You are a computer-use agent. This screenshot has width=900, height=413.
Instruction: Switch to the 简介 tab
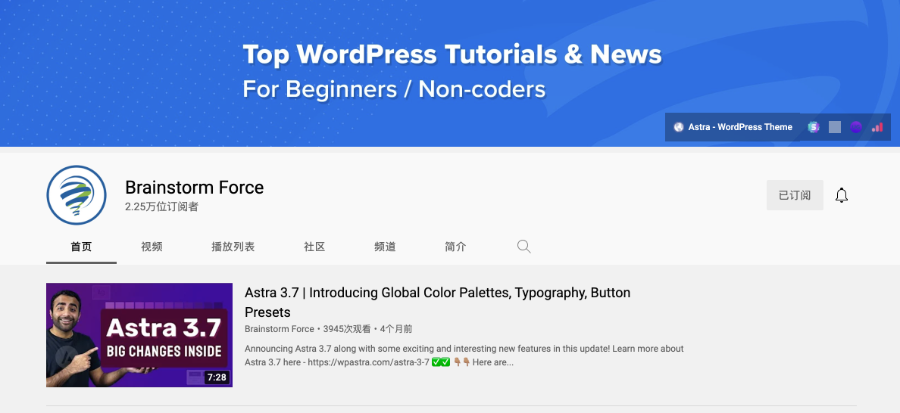click(455, 247)
